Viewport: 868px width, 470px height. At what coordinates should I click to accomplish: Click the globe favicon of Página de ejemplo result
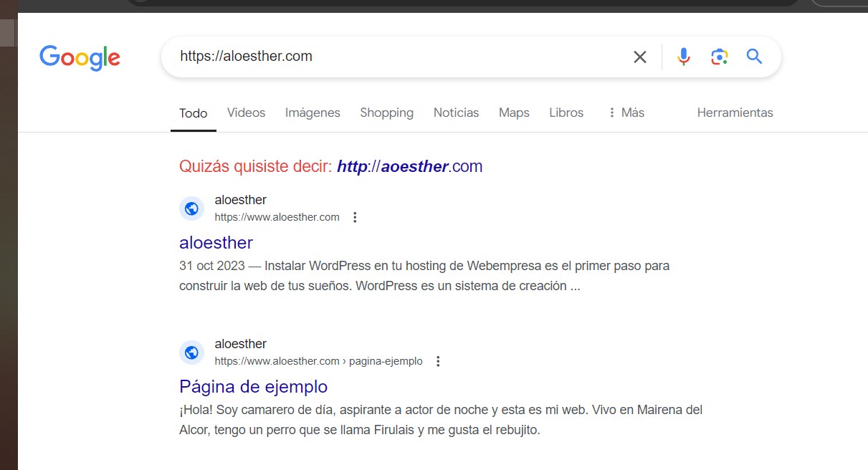click(191, 352)
